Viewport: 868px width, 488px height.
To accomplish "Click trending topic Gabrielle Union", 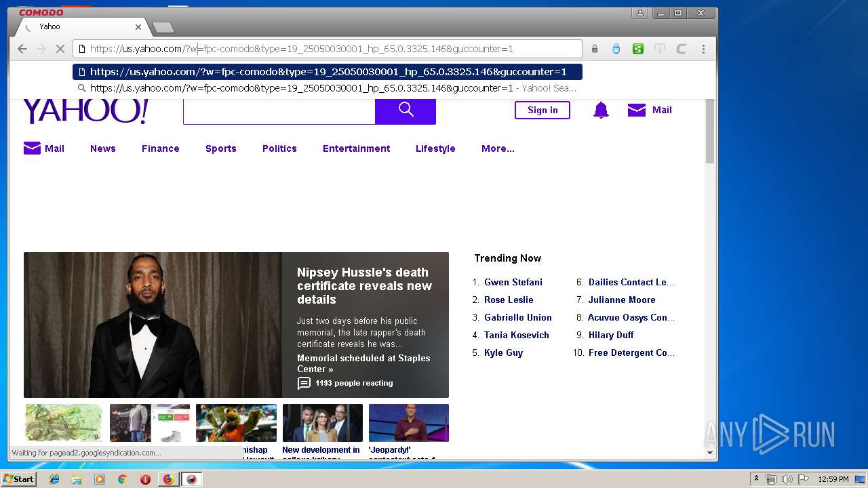I will [x=518, y=317].
